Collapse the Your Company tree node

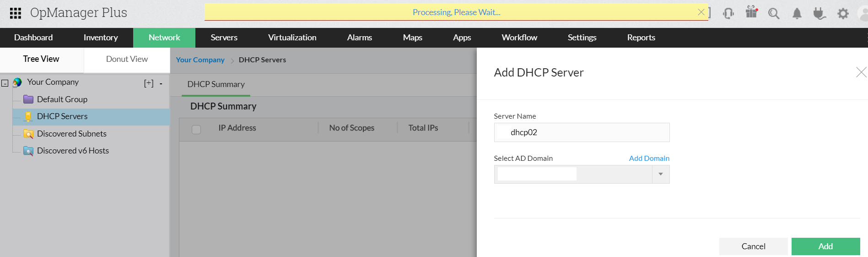pyautogui.click(x=5, y=83)
